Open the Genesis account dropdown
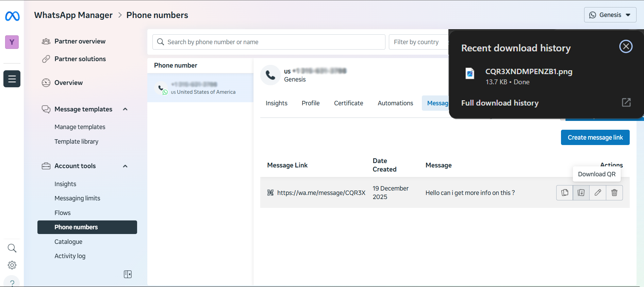 pyautogui.click(x=610, y=15)
